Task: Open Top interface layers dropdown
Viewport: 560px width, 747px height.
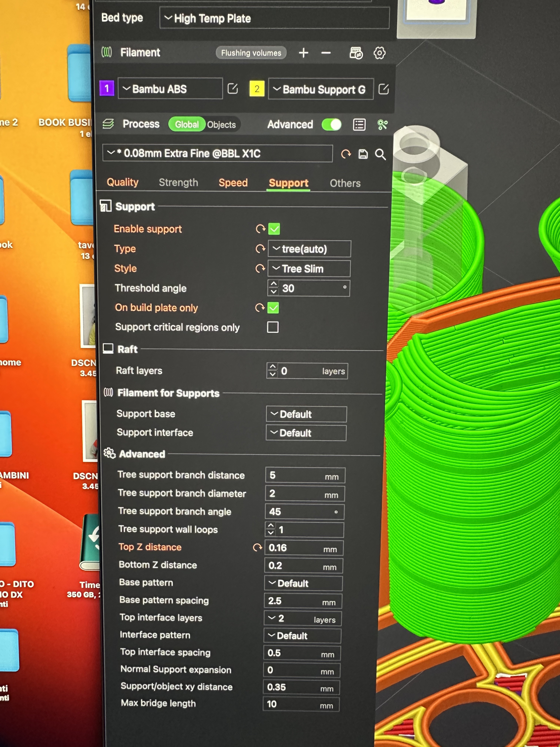Action: 302,619
